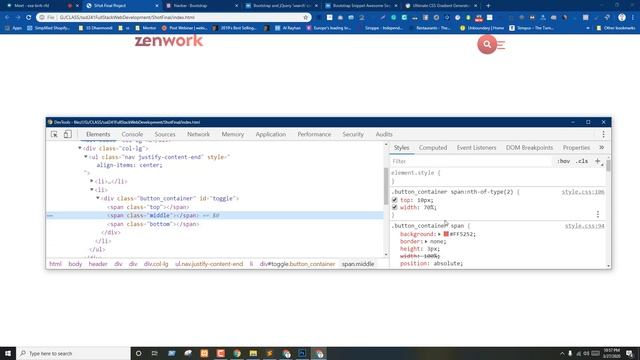
Task: Toggle the DevTools device toolbar icon
Action: pyautogui.click(x=67, y=134)
